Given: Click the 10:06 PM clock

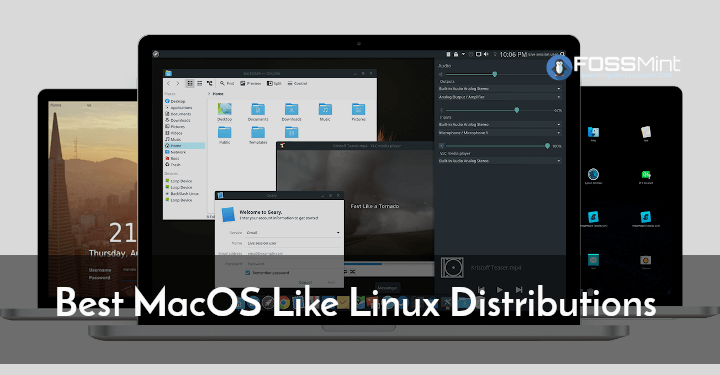Looking at the screenshot, I should 513,55.
